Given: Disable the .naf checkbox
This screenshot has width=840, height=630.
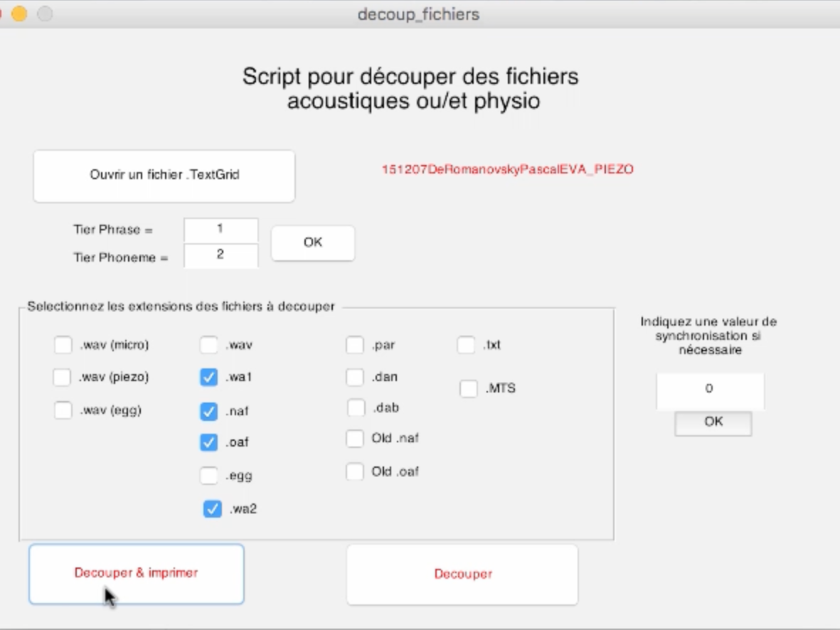Looking at the screenshot, I should 208,411.
